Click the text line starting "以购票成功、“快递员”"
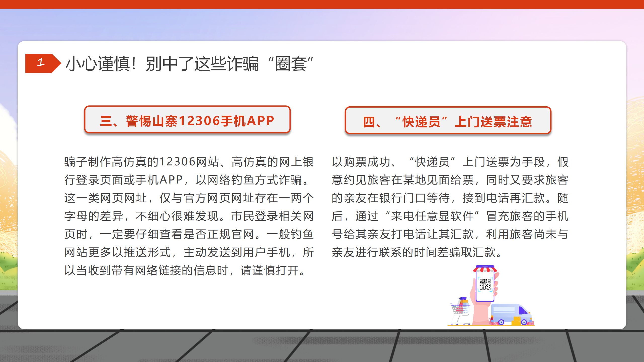The width and height of the screenshot is (644, 362). [x=450, y=162]
